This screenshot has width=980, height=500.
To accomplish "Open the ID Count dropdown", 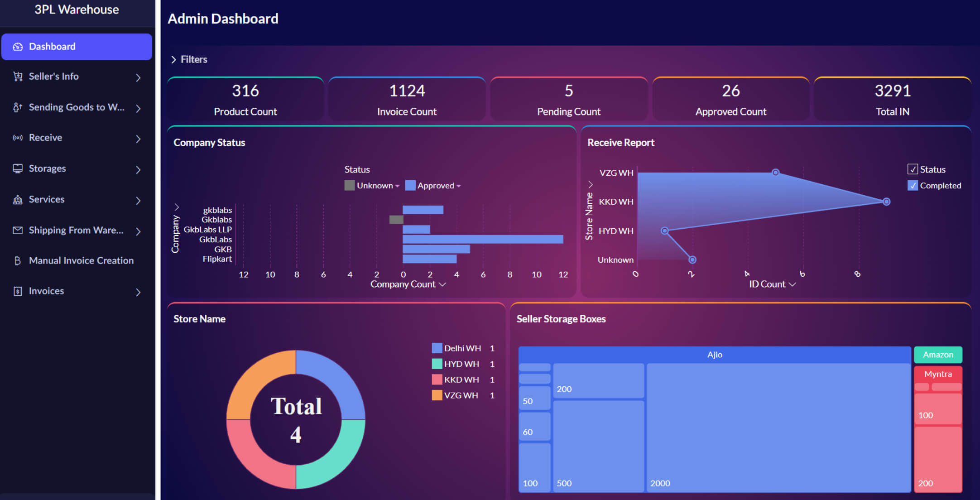I will [x=792, y=284].
